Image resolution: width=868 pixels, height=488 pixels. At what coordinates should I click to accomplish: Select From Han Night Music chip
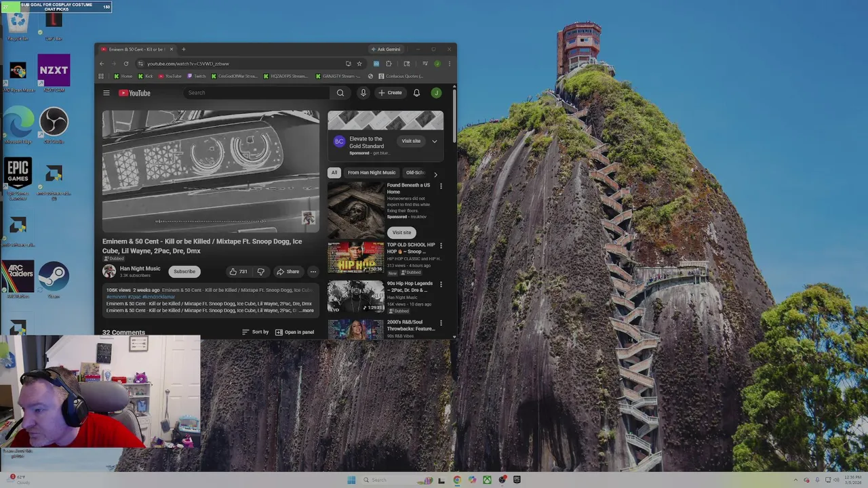pyautogui.click(x=372, y=173)
